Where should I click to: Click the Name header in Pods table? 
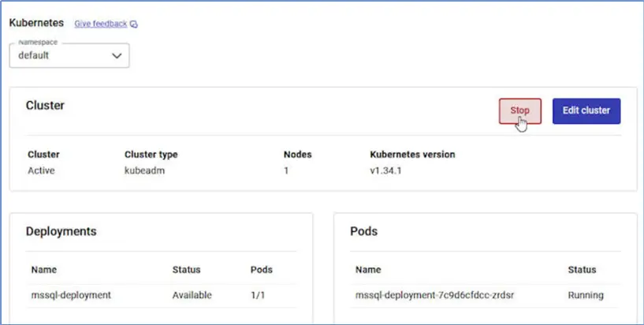pyautogui.click(x=368, y=270)
